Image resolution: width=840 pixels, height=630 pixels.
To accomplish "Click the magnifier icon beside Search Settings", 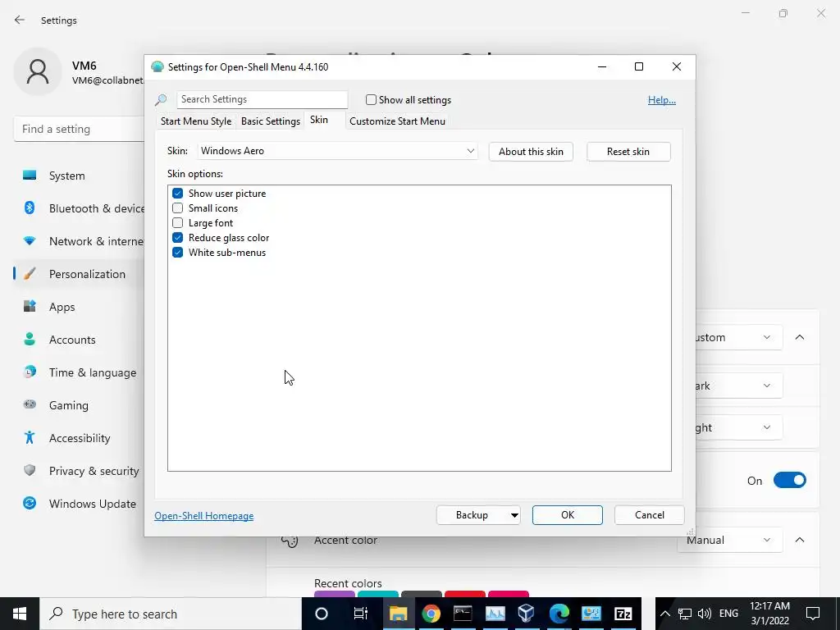I will point(161,99).
